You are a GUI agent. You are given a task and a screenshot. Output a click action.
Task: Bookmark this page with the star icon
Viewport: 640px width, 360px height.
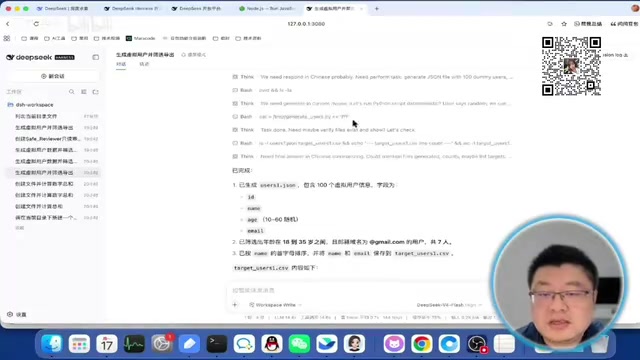(564, 24)
